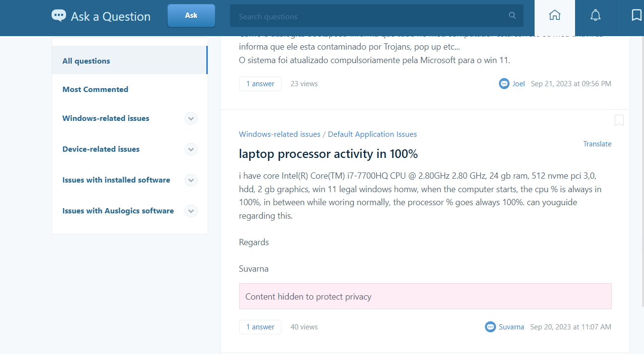Open Issues with Auslogics software item
Viewport: 644px width, 354px height.
point(118,211)
